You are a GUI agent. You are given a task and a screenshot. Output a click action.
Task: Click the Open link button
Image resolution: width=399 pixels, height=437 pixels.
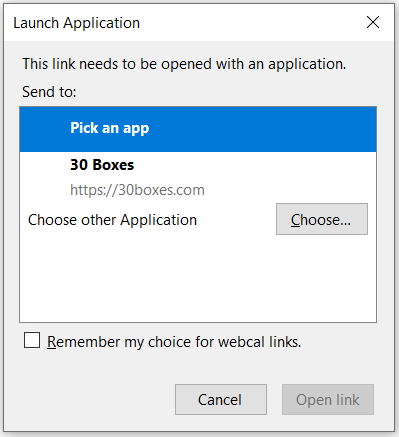328,399
